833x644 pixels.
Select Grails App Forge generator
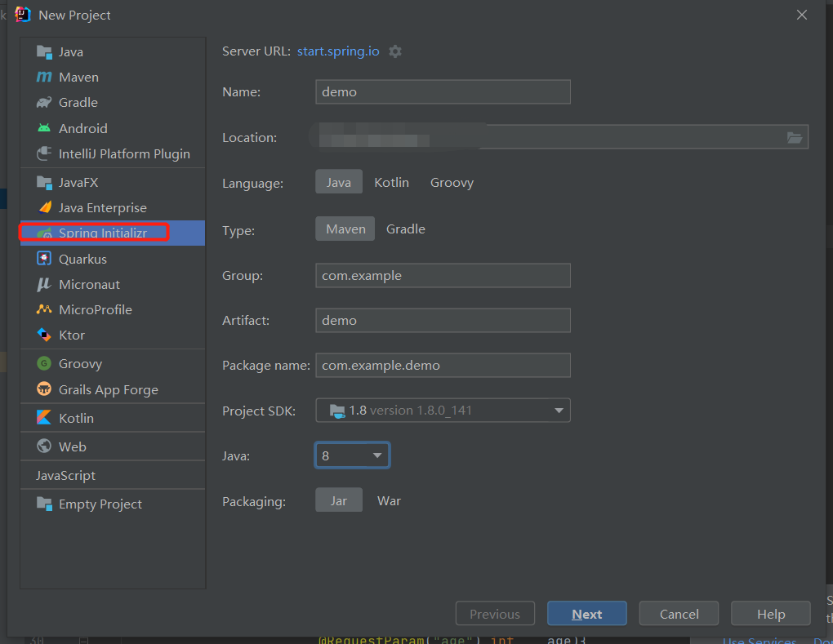coord(113,389)
